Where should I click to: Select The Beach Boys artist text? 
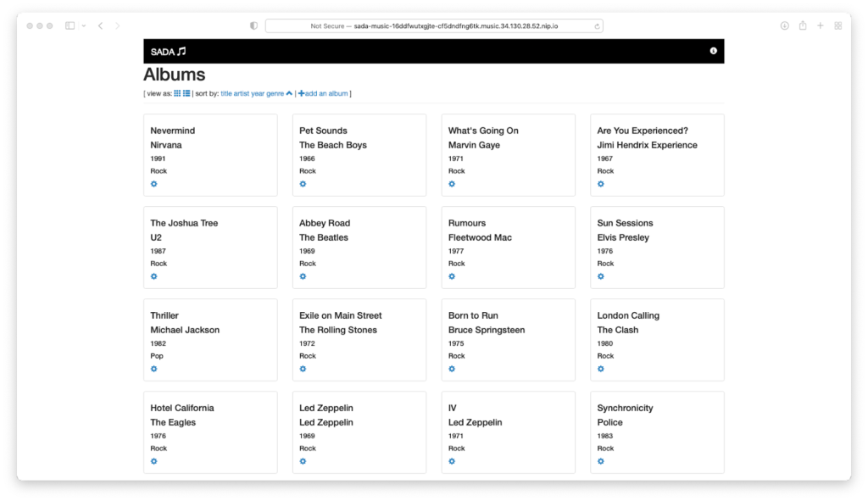tap(332, 145)
